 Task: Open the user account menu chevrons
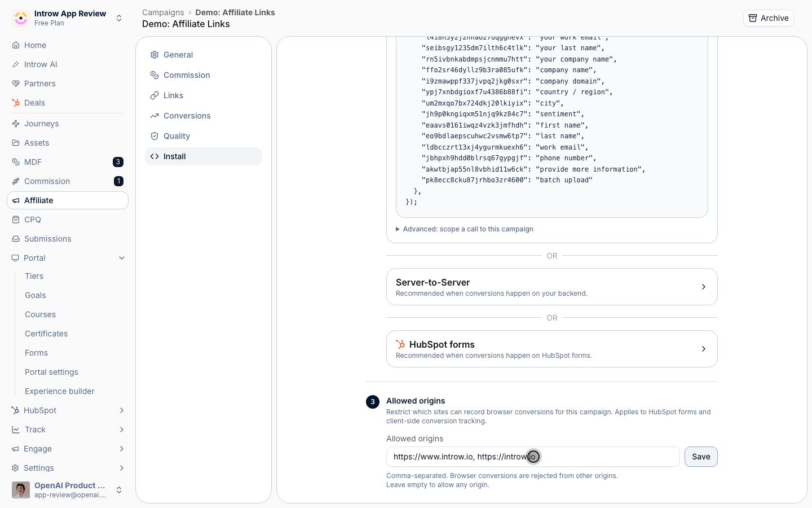point(119,490)
